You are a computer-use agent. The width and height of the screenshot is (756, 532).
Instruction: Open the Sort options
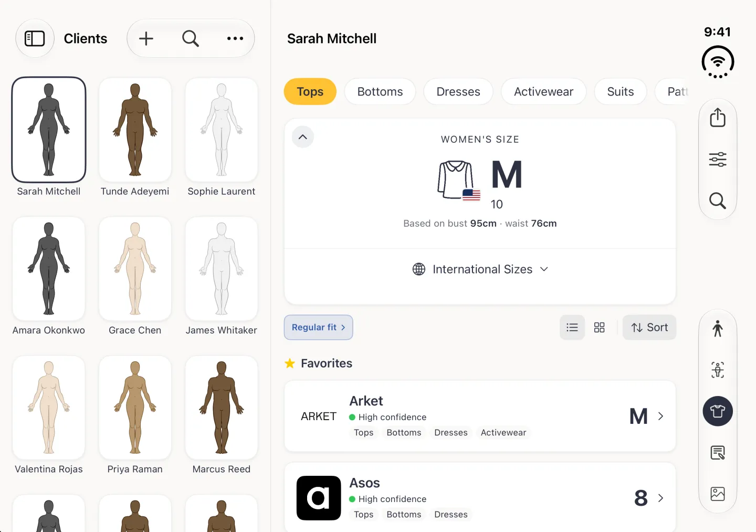pos(649,327)
